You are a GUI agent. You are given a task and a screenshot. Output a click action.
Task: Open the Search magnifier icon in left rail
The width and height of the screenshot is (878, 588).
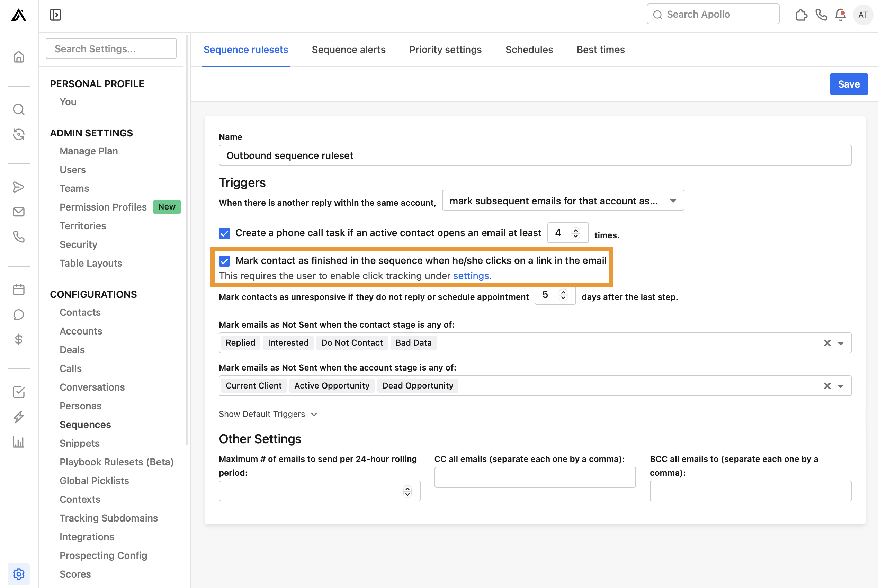point(18,109)
